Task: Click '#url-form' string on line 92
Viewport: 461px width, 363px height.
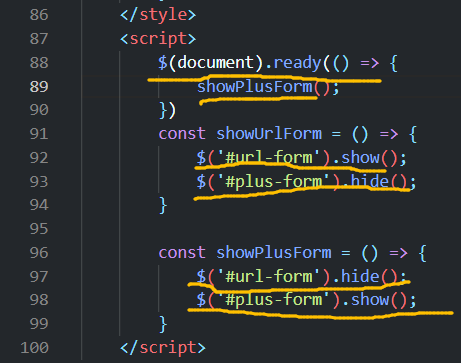Action: [268, 158]
